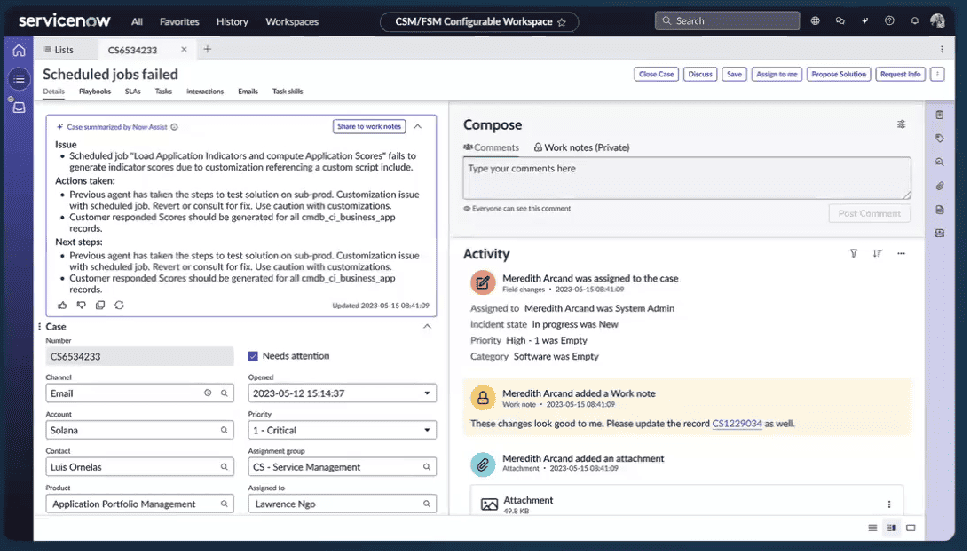Switch to the Playbooks tab
The image size is (967, 551).
tap(95, 91)
